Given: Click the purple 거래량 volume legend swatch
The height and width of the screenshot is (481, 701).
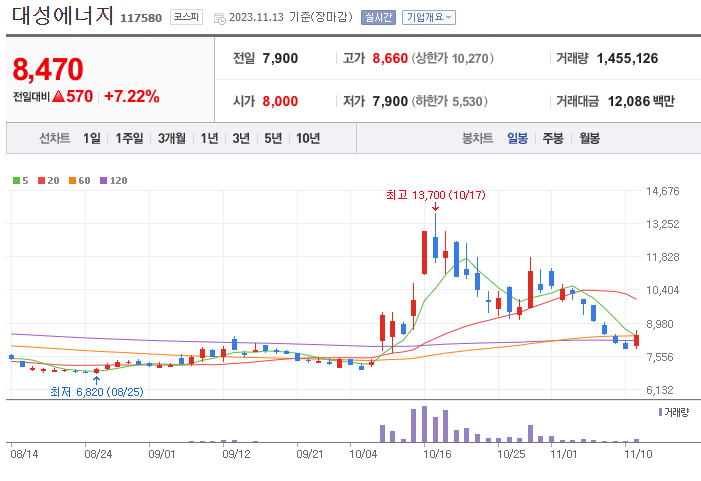Looking at the screenshot, I should (x=660, y=412).
